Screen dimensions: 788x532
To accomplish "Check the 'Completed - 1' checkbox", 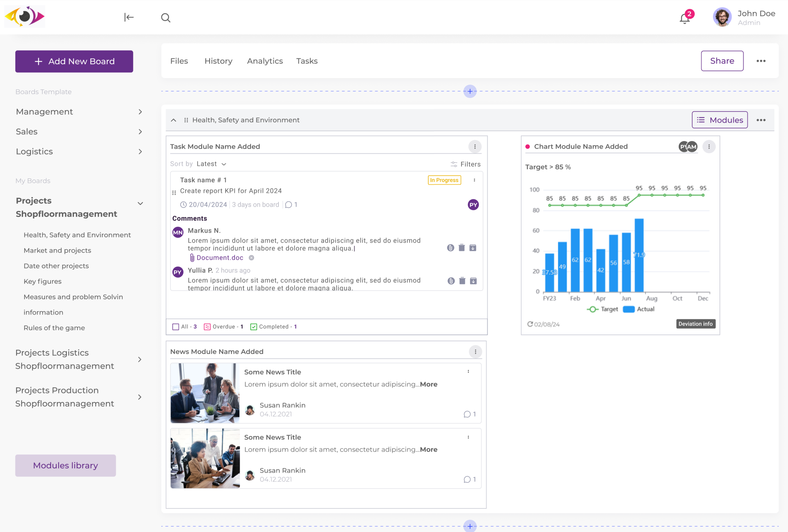I will 254,327.
